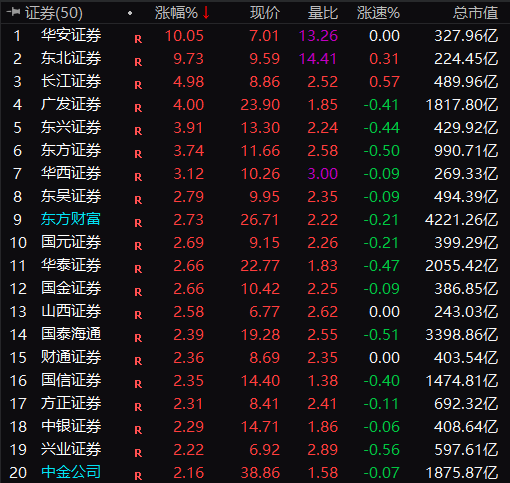The image size is (510, 483).
Task: Click the R margin icon for 东方财富
Action: [x=138, y=223]
